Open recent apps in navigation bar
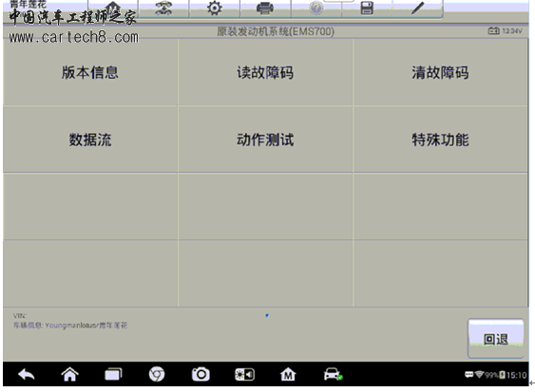The width and height of the screenshot is (535, 392). [113, 374]
